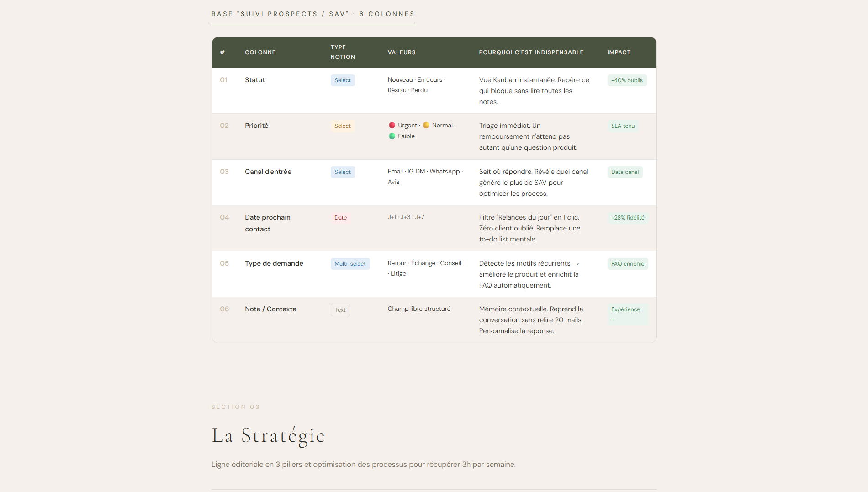
Task: Click the Base Suivi Prospects / SAV title
Action: point(313,14)
